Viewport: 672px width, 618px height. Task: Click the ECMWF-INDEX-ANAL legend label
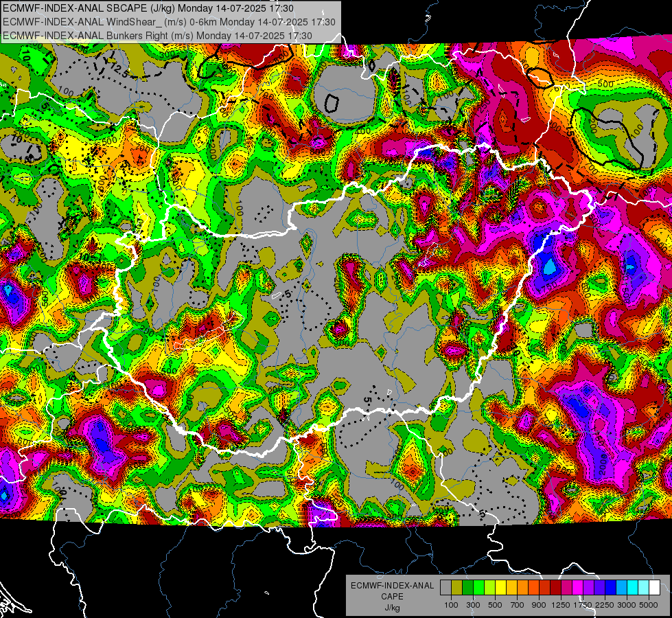tap(393, 586)
